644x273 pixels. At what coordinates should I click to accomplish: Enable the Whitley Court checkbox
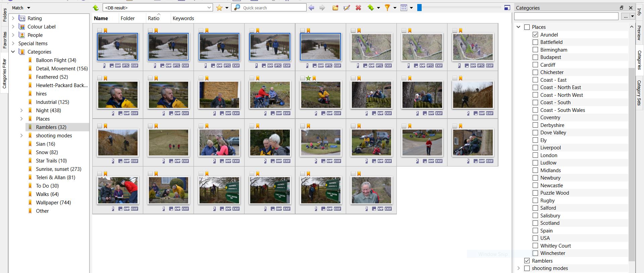tap(535, 246)
